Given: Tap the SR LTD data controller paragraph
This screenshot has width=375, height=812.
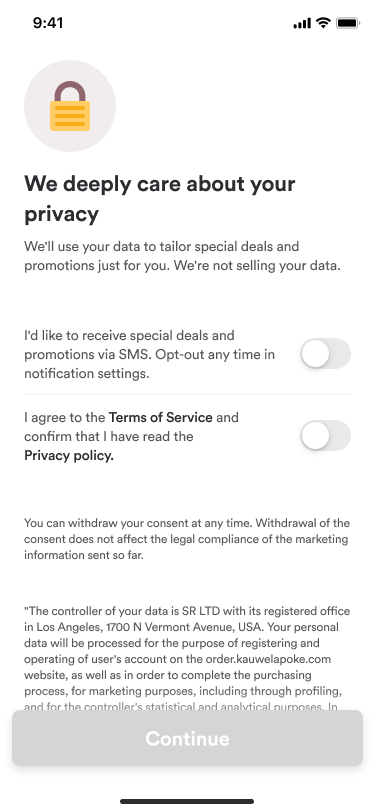Looking at the screenshot, I should coord(187,659).
